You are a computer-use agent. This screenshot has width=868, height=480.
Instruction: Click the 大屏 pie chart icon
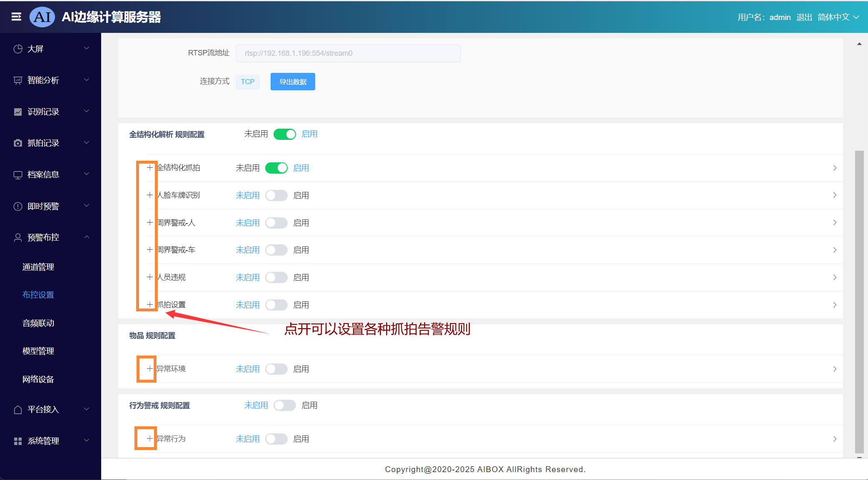(x=18, y=49)
